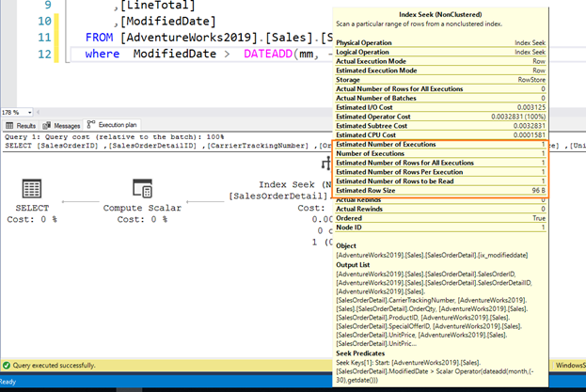Click the 'Query 1: Query cost' header text
The image size is (586, 392).
114,137
